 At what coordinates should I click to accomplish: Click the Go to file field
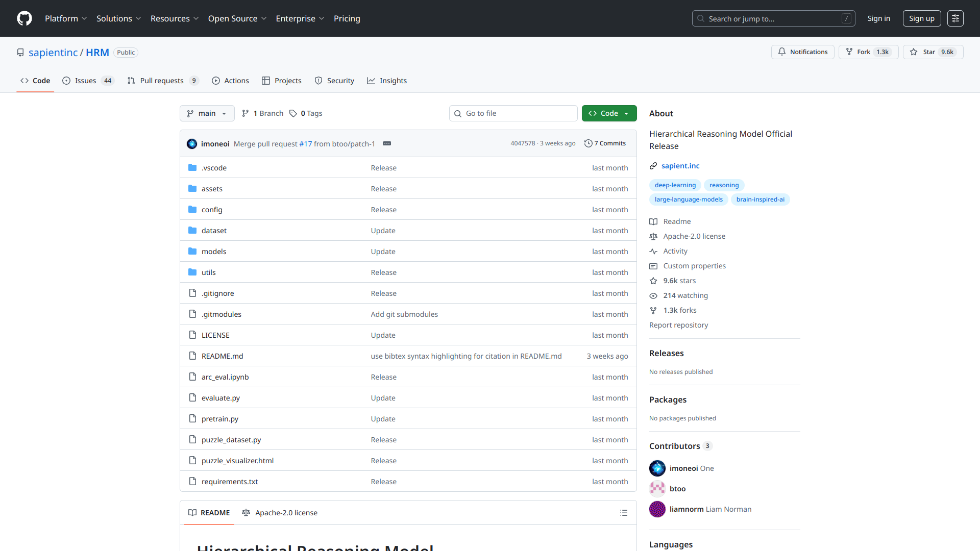click(513, 113)
